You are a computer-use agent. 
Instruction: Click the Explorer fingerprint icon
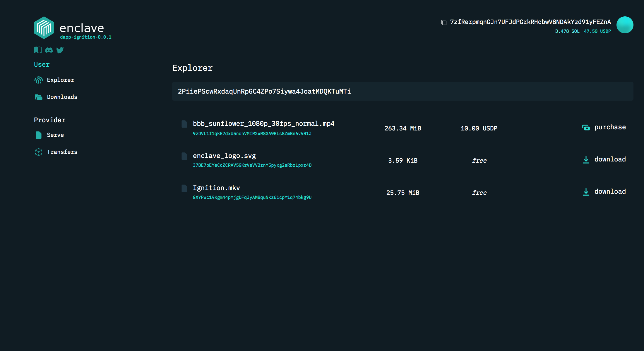(x=39, y=80)
